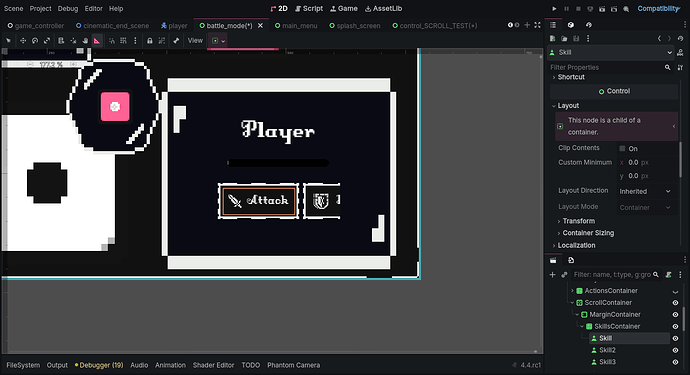Switch to the splash_screen scene tab
The width and height of the screenshot is (690, 375).
point(355,26)
